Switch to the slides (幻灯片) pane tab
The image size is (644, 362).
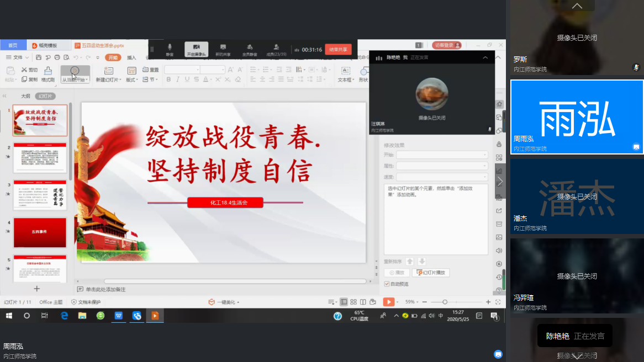coord(45,96)
